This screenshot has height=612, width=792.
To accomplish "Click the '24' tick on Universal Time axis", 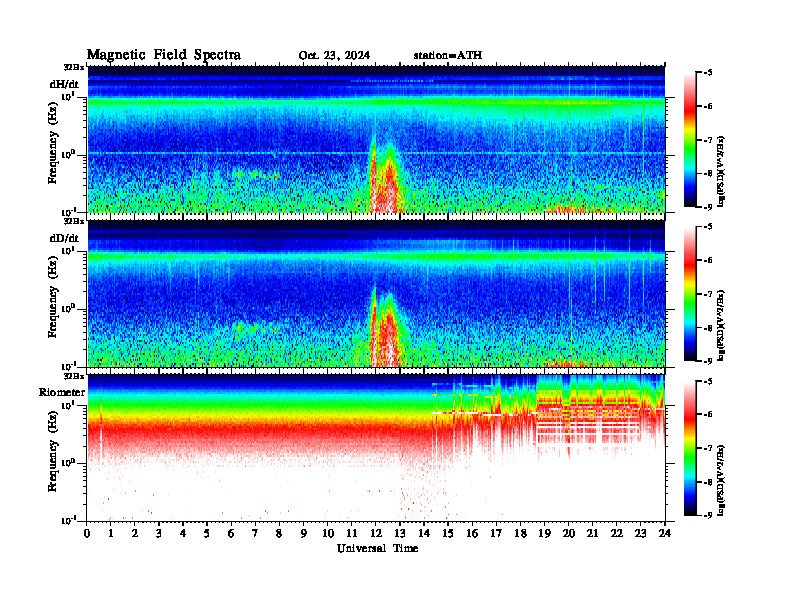I will pos(665,533).
